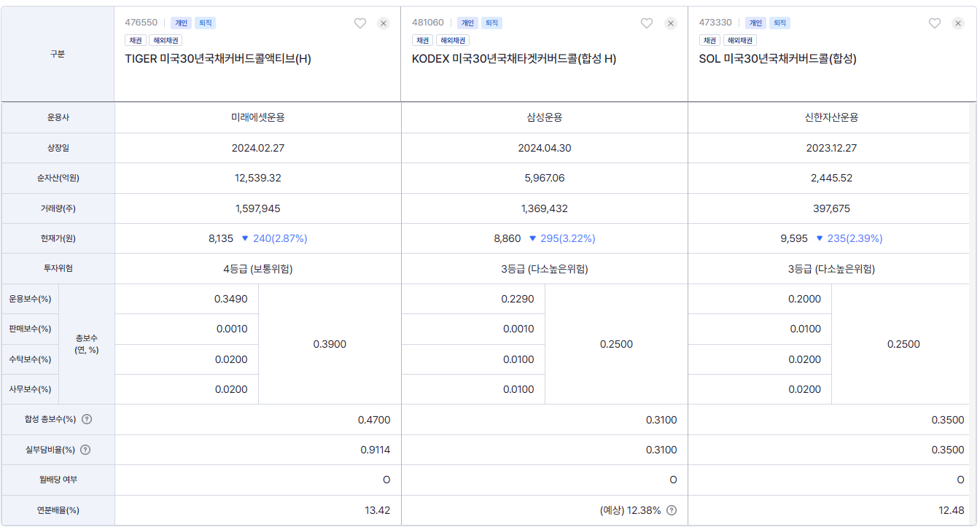Viewport: 980px width, 527px height.
Task: Click 채권 tag in KODEX column
Action: click(423, 40)
